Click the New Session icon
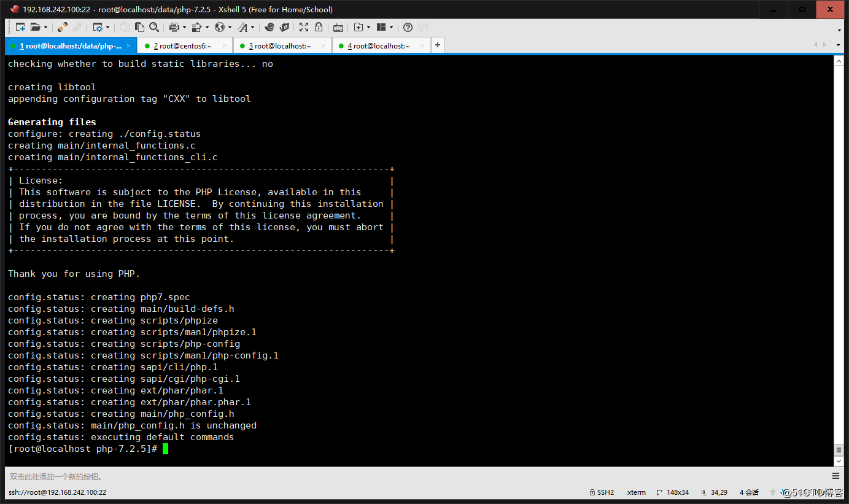Viewport: 849px width, 504px height. pos(21,27)
